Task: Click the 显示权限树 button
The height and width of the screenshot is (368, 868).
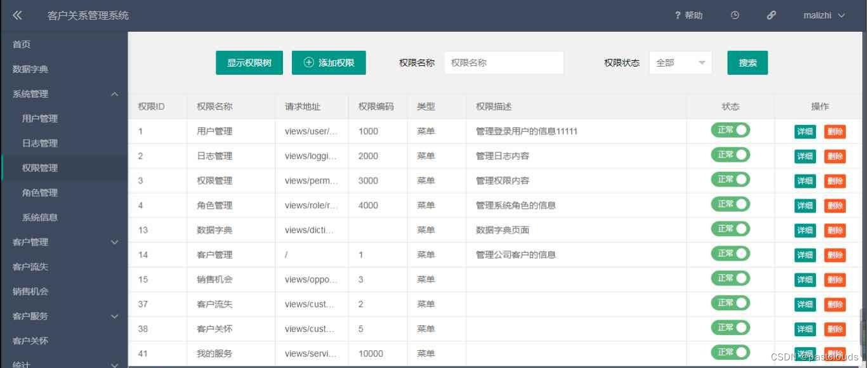Action: (x=249, y=63)
